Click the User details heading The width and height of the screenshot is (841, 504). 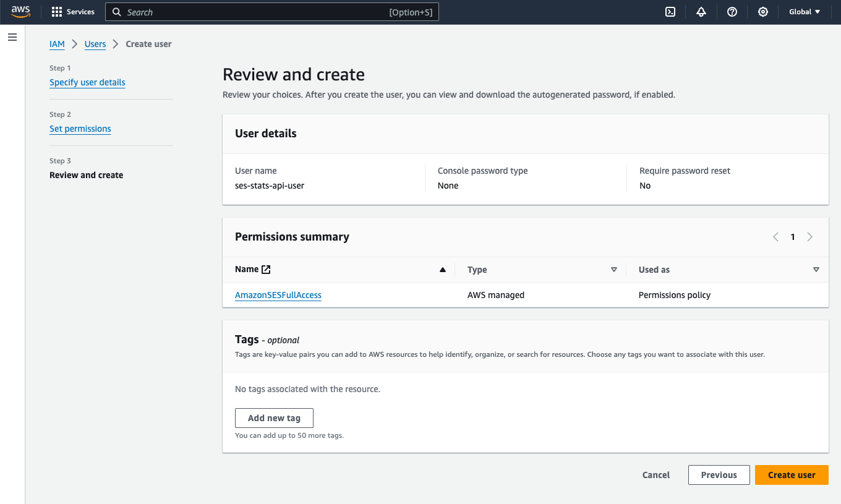[x=266, y=134]
